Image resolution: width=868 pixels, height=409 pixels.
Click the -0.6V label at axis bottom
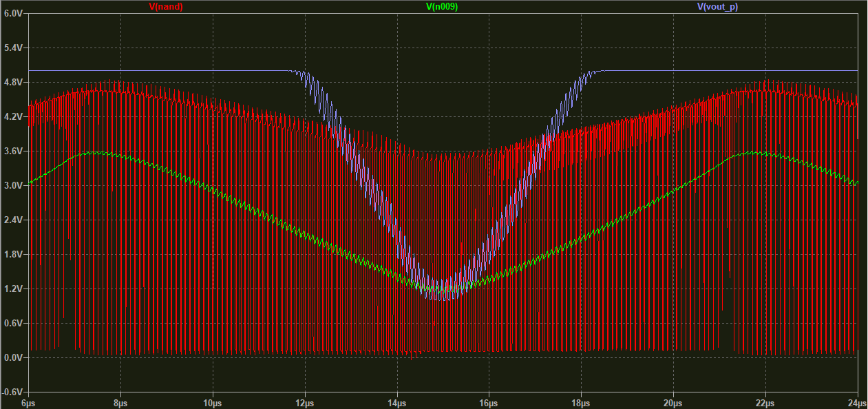(x=12, y=392)
